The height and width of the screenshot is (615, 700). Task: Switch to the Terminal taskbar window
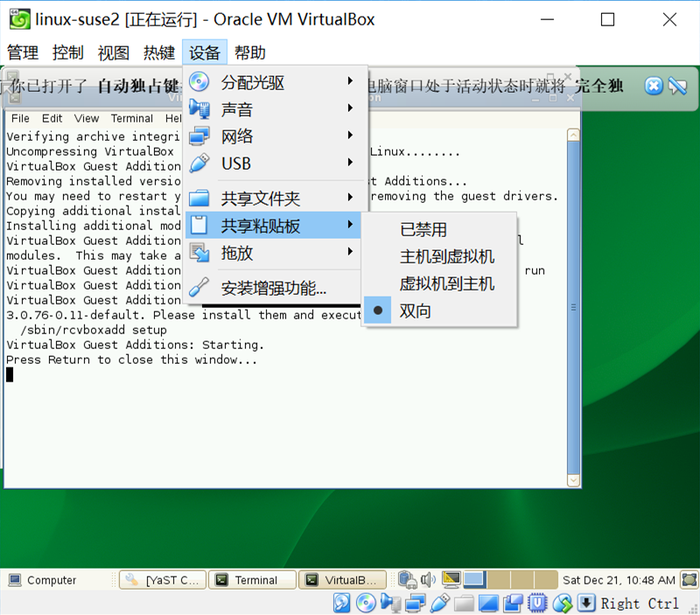click(x=253, y=580)
